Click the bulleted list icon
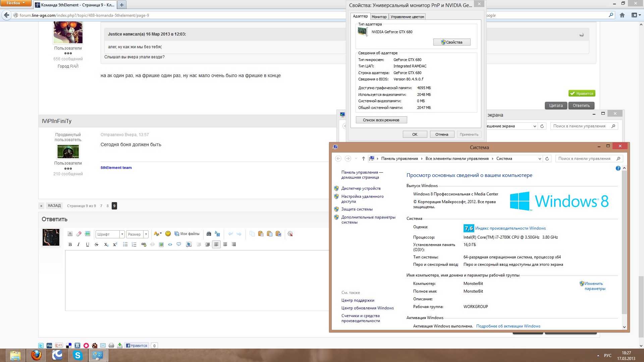 coord(125,244)
